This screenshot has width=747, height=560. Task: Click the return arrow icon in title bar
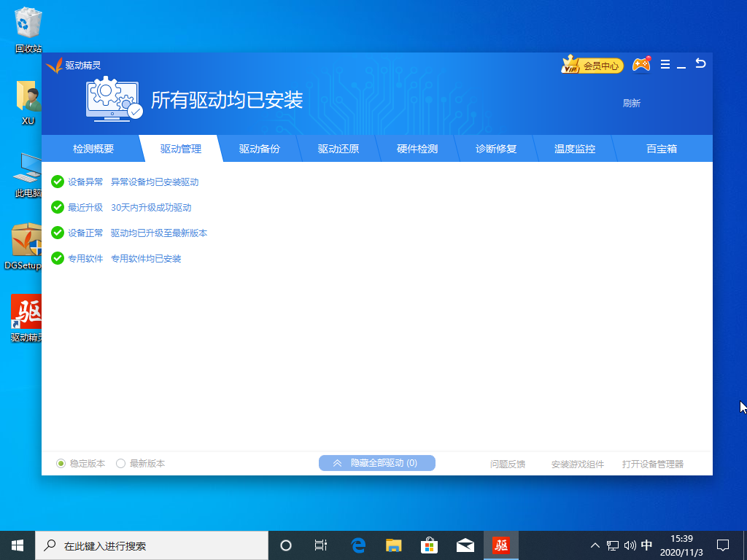pos(700,64)
